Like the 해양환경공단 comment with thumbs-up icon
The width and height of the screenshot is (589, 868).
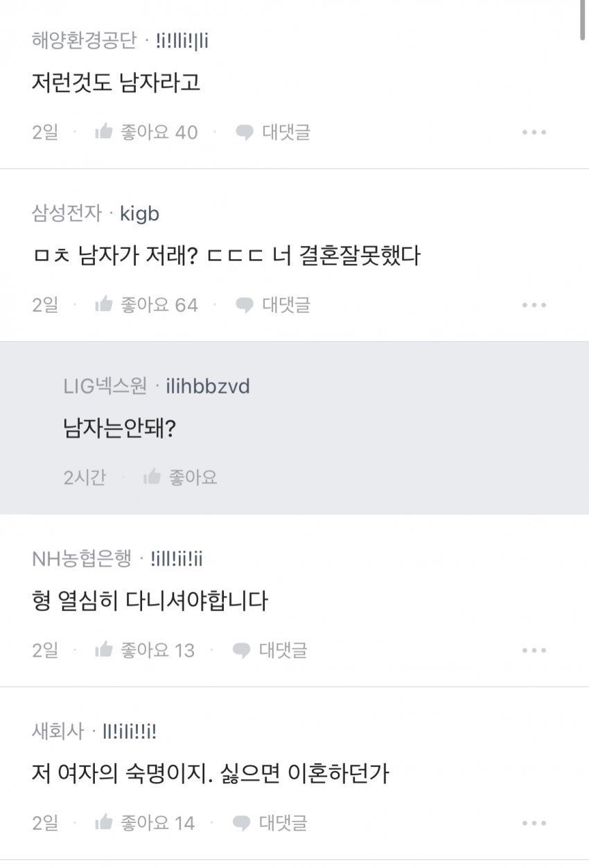tap(104, 132)
